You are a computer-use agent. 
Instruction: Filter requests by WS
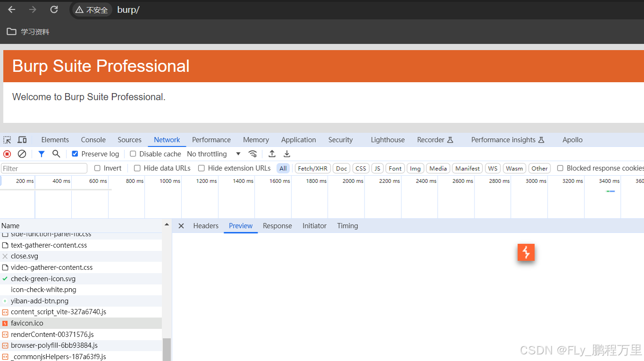pyautogui.click(x=493, y=168)
